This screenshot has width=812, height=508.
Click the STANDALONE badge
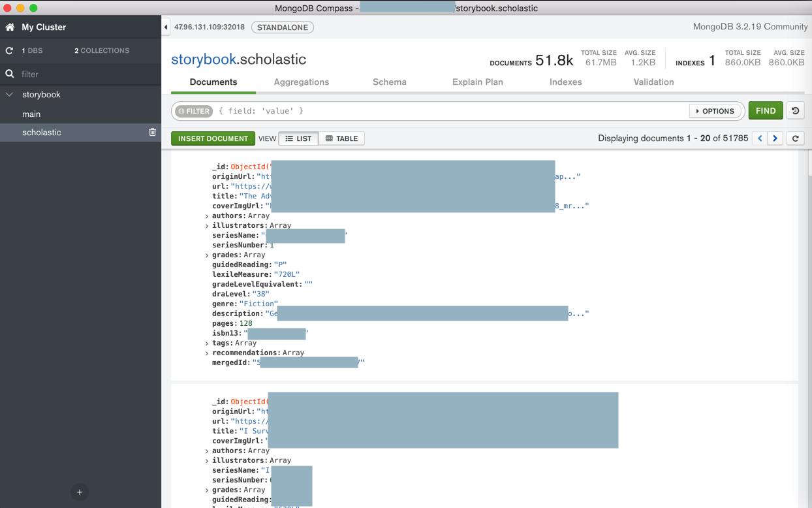(x=283, y=27)
